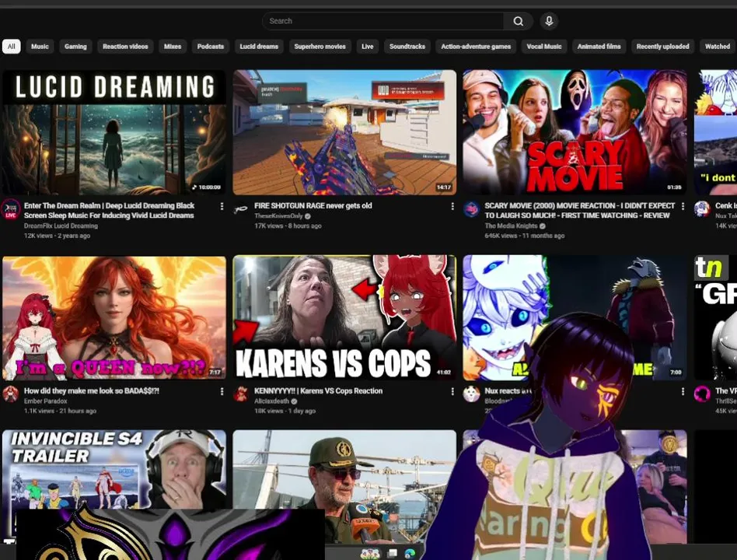Select the Watched filter chip
Viewport: 737px width, 560px height.
(x=718, y=47)
